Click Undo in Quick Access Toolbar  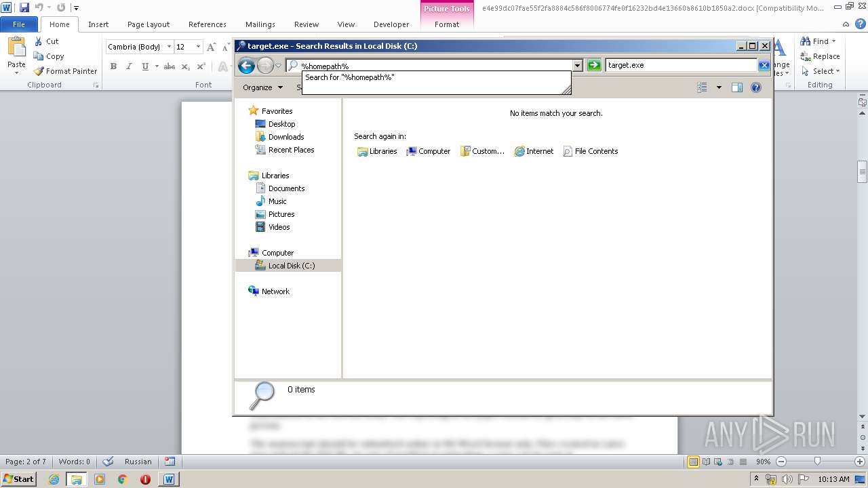[39, 7]
